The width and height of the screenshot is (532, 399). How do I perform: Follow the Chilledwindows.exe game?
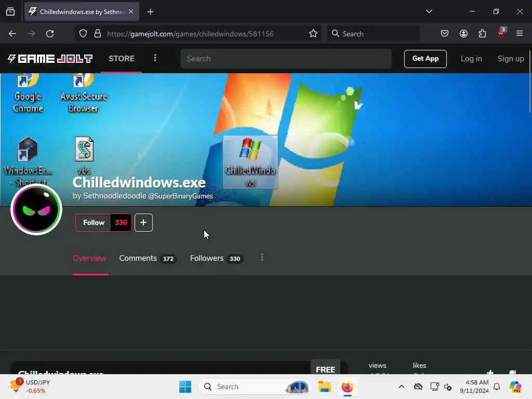tap(94, 222)
